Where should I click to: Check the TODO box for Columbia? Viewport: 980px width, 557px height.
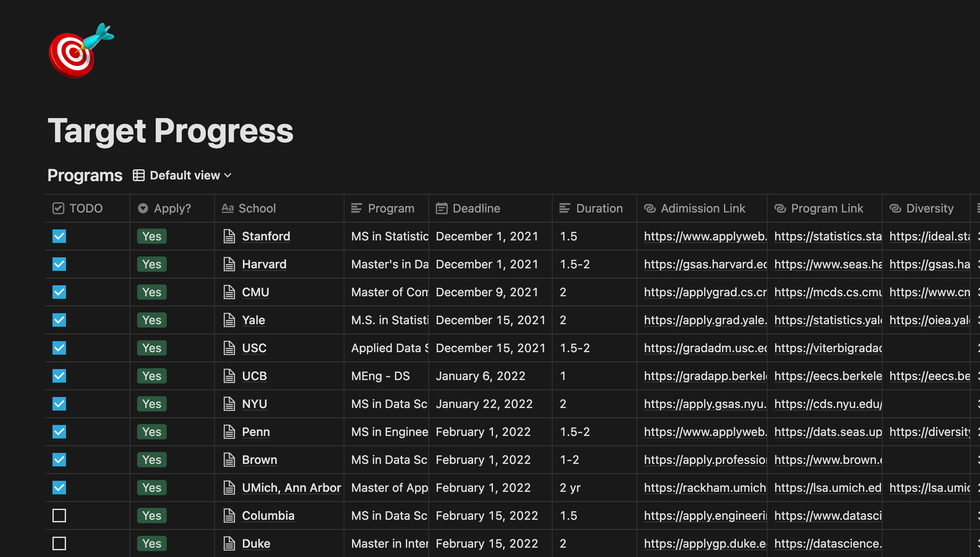coord(59,516)
